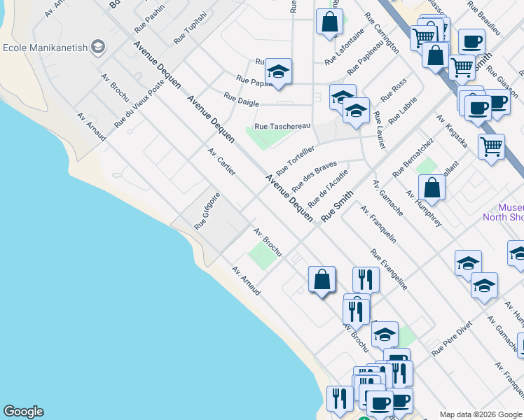Click front coffee cup marker above Av. Kegaska
The width and height of the screenshot is (524, 420).
(478, 108)
